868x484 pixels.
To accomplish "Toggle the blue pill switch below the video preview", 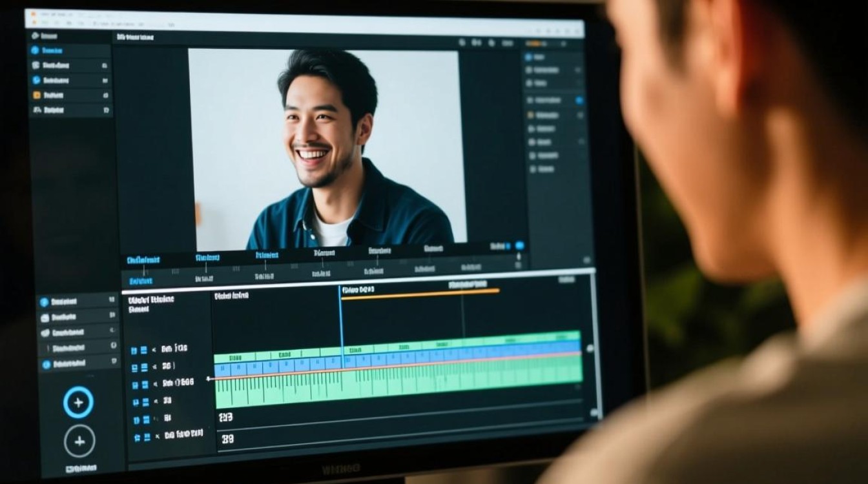I will pos(519,246).
